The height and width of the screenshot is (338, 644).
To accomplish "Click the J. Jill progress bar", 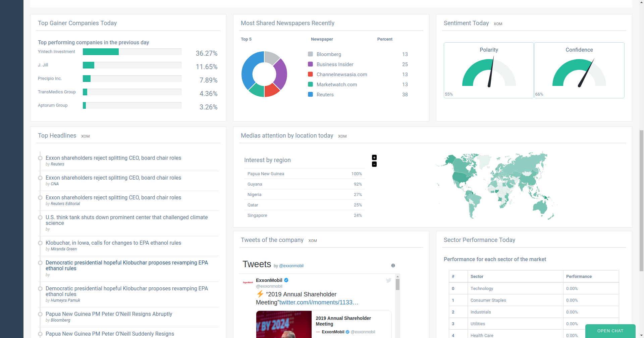I will [132, 65].
